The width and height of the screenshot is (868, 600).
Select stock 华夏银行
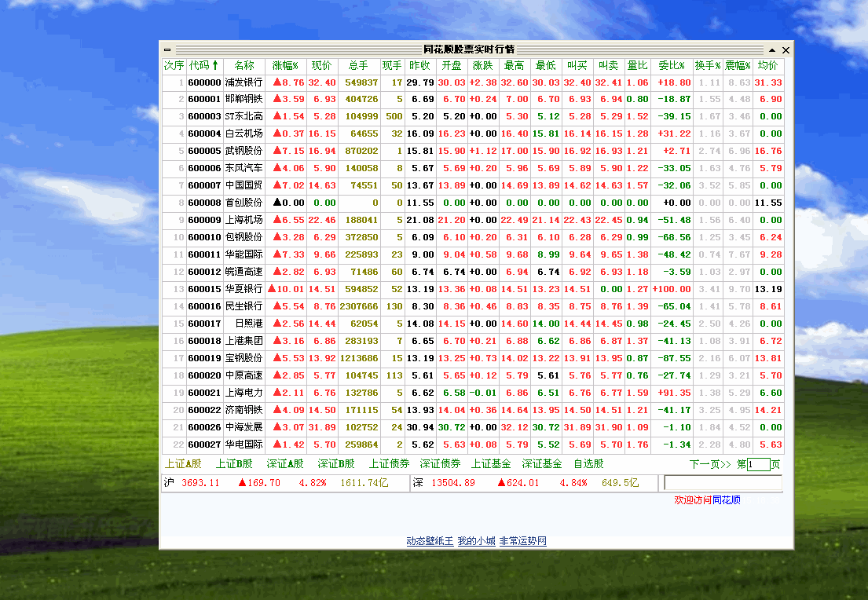244,289
